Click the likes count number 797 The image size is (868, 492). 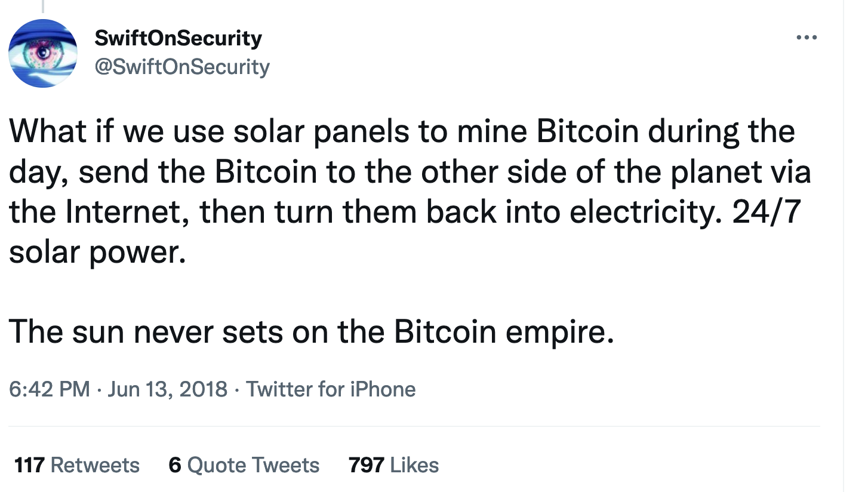click(366, 465)
